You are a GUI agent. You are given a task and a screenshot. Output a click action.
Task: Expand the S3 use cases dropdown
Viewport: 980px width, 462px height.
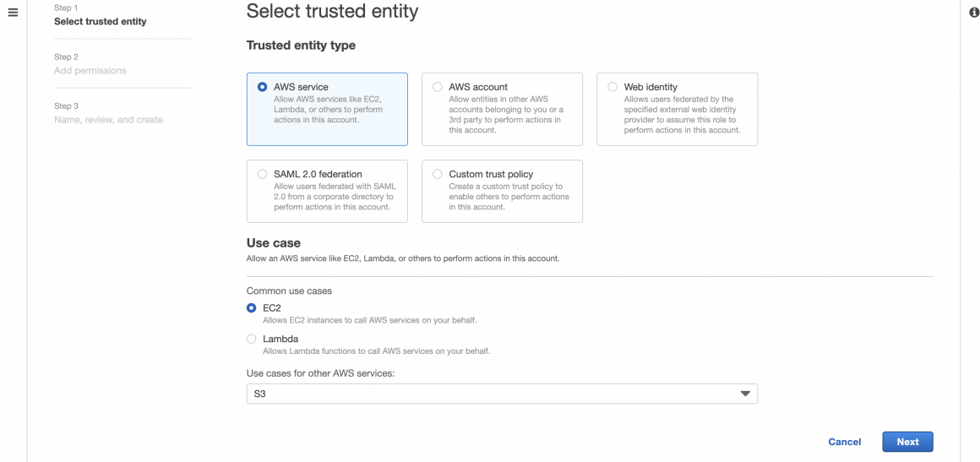(501, 394)
